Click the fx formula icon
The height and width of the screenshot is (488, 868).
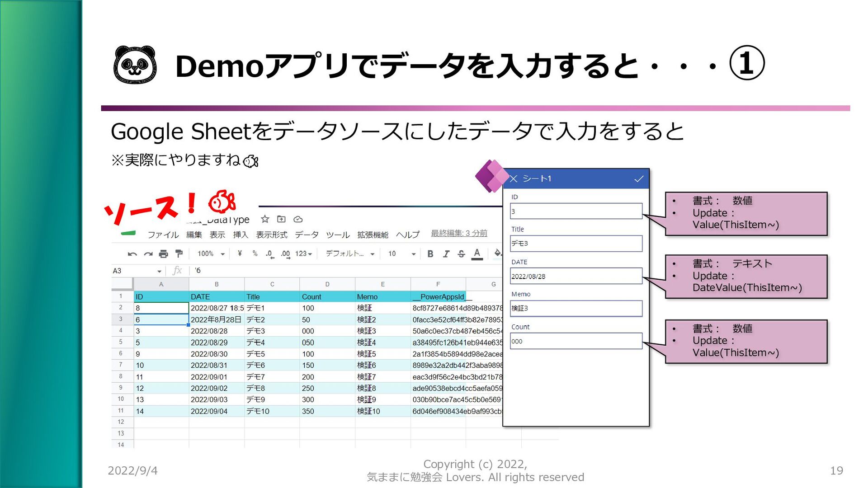[x=177, y=270]
